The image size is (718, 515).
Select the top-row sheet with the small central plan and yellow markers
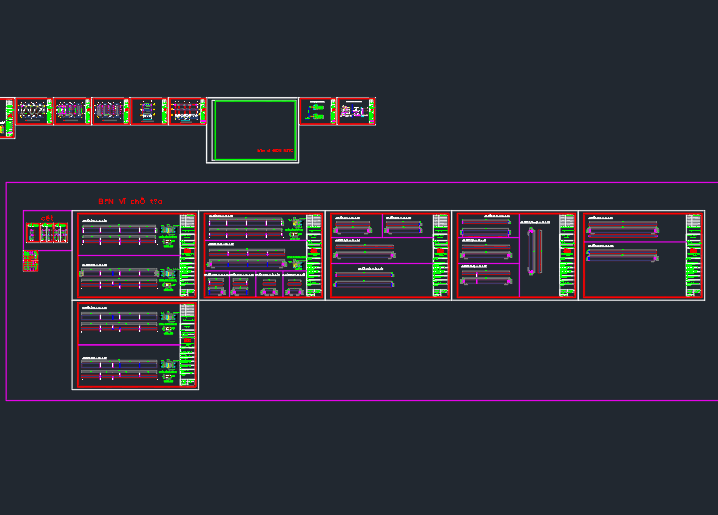149,111
